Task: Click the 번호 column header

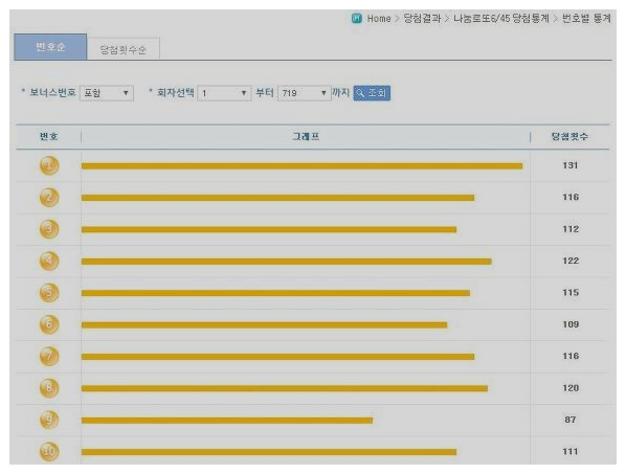Action: click(x=49, y=137)
